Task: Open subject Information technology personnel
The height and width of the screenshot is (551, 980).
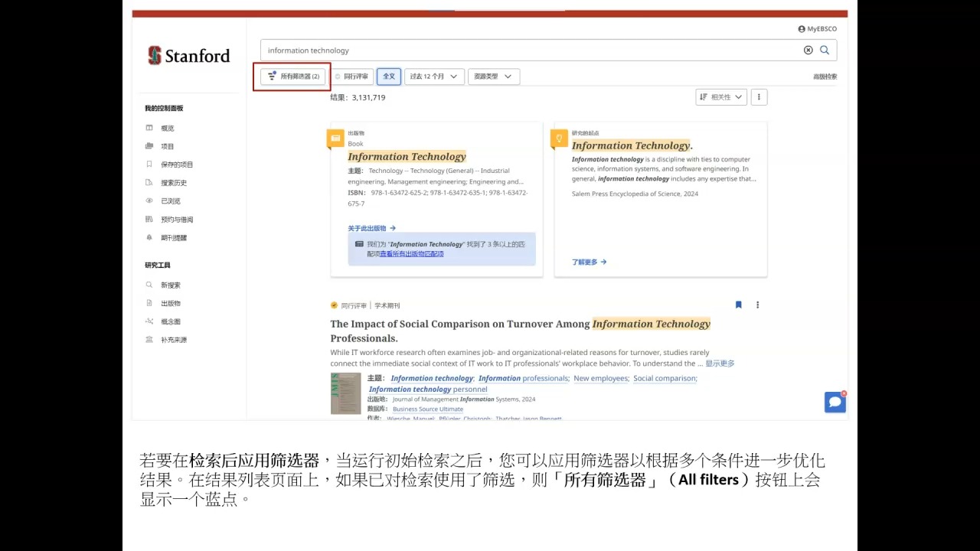Action: (x=428, y=390)
